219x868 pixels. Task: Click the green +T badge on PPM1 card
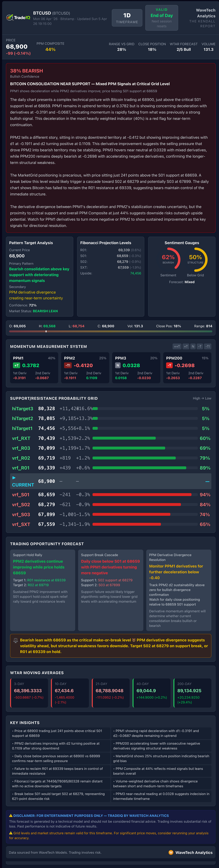point(17,365)
